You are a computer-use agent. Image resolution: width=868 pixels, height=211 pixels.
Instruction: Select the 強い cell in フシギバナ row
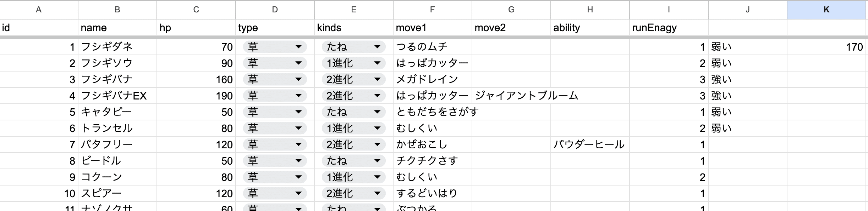point(747,79)
